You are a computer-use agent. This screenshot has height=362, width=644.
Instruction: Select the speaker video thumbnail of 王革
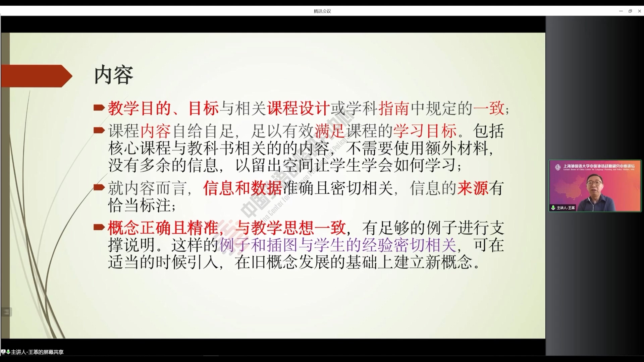[x=595, y=186]
